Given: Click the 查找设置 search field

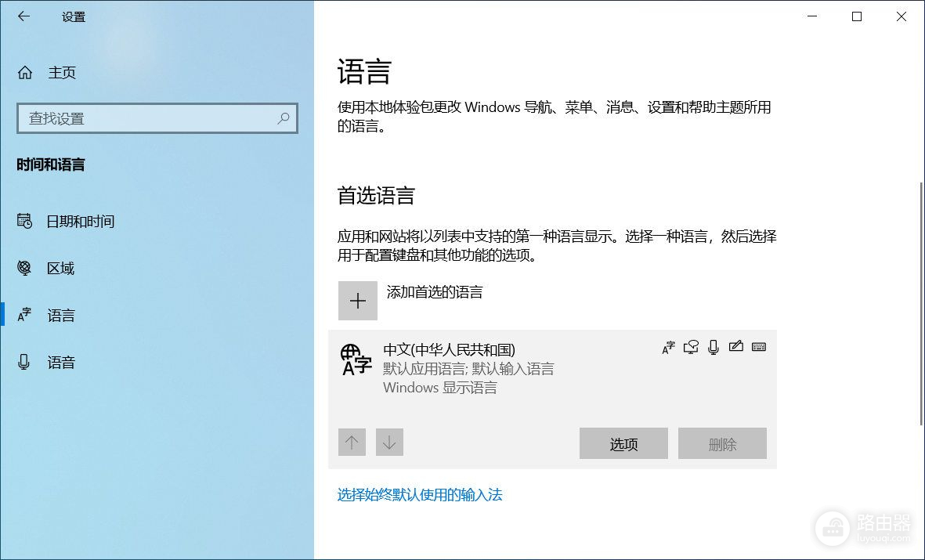Looking at the screenshot, I should pos(157,118).
